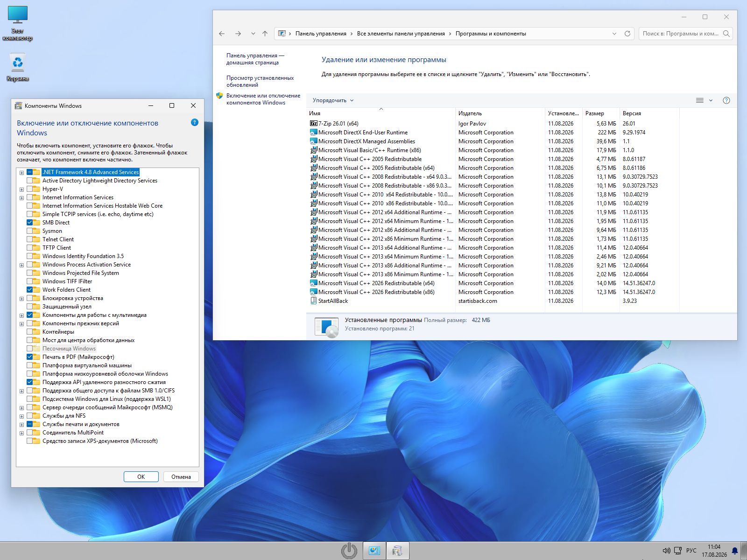Uncheck 'Печать в PDF (Майкрософт)' checkbox
747x560 pixels.
pyautogui.click(x=30, y=357)
